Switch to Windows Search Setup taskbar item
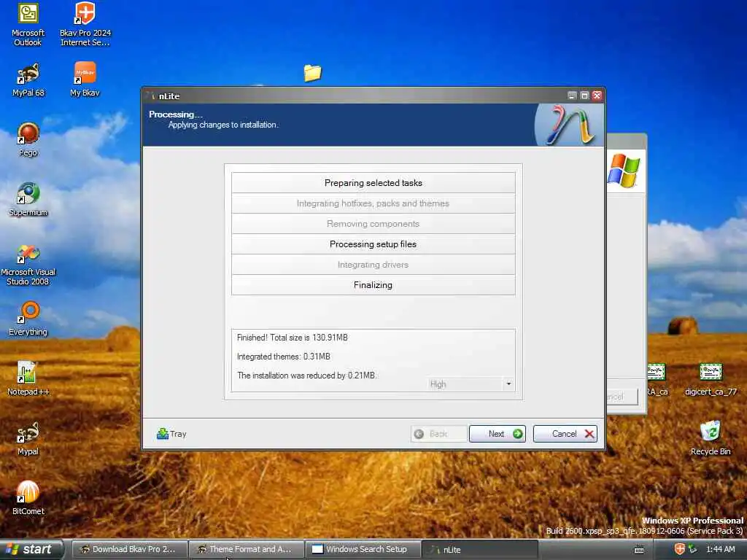 click(363, 549)
